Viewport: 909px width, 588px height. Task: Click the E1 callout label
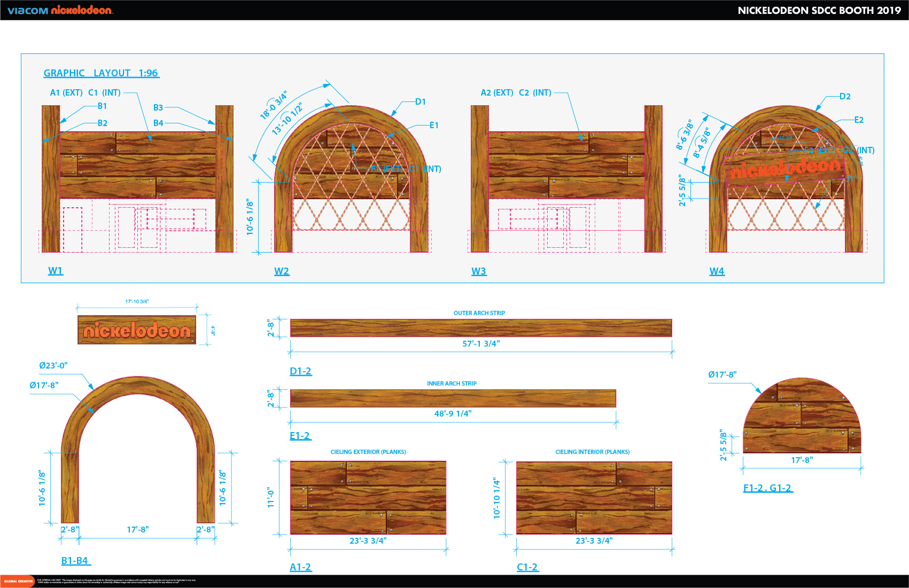point(434,125)
